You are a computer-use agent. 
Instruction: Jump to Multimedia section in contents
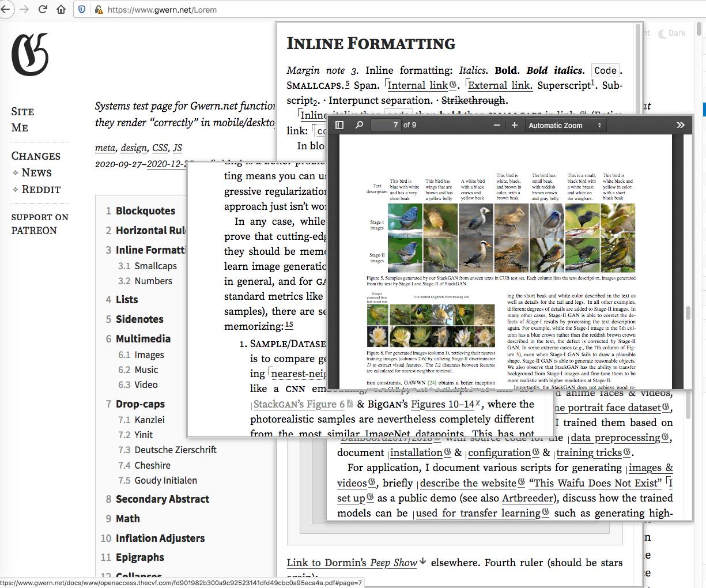click(x=143, y=338)
